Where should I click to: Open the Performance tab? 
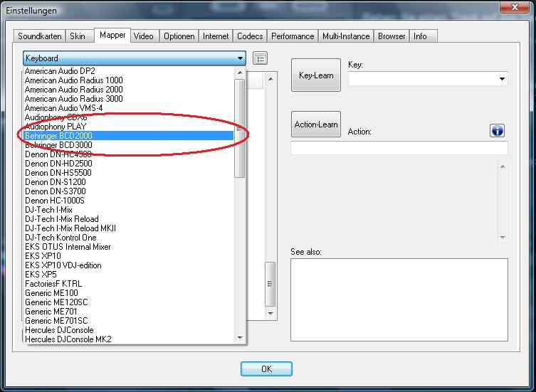pyautogui.click(x=293, y=36)
